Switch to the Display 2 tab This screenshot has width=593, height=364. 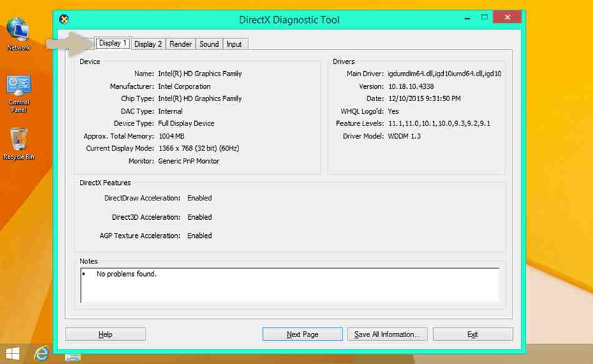(148, 44)
